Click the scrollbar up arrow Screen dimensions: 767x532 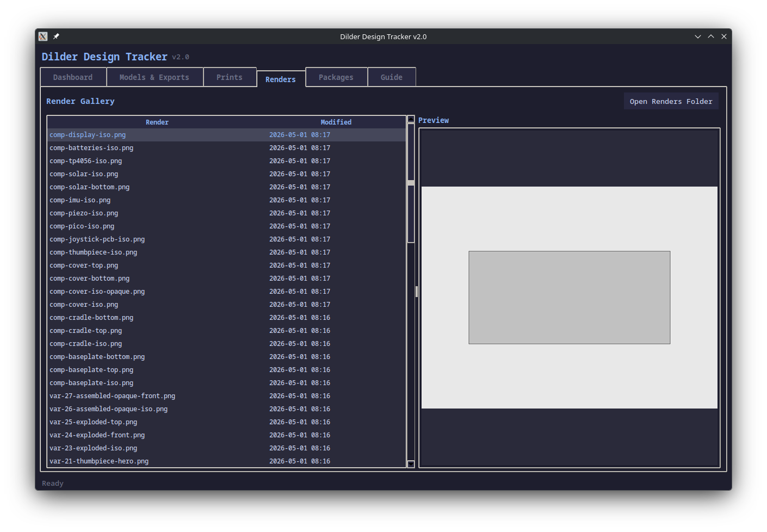point(411,119)
